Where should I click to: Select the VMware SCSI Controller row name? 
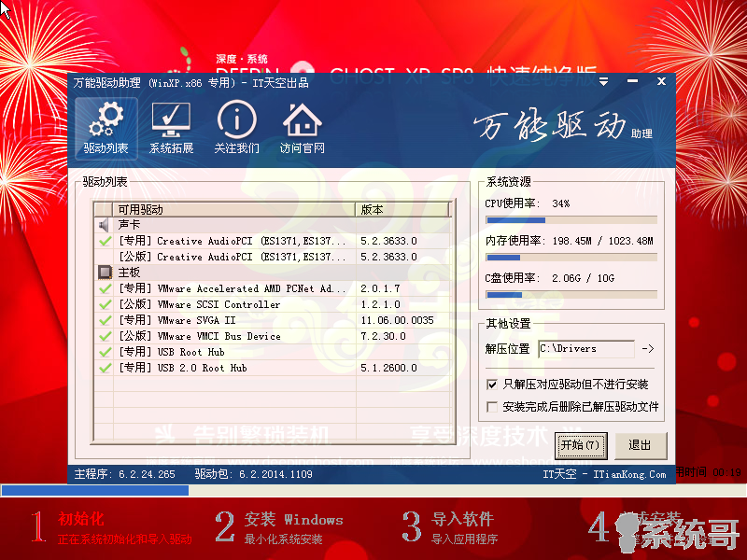click(199, 304)
